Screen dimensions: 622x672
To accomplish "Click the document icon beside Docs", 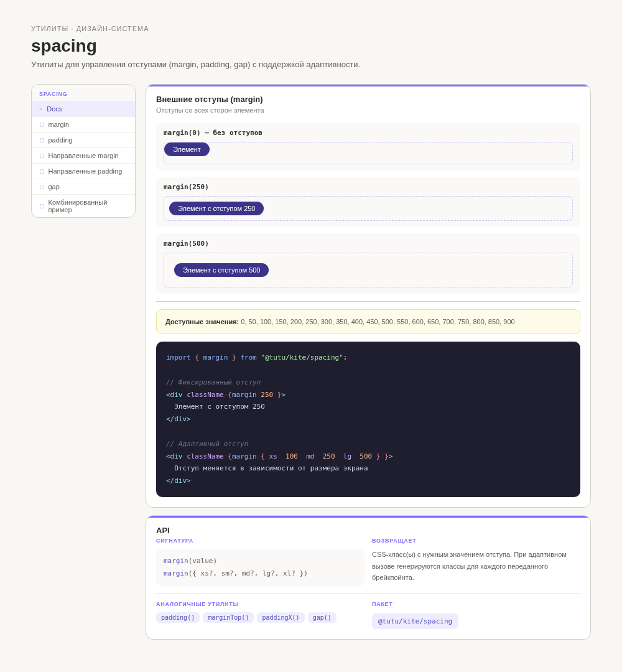I will pos(41,110).
